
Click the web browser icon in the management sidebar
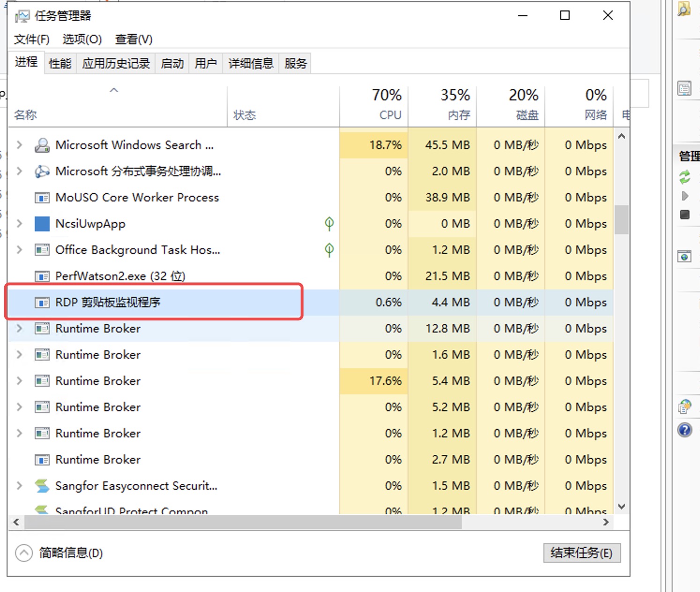click(685, 256)
